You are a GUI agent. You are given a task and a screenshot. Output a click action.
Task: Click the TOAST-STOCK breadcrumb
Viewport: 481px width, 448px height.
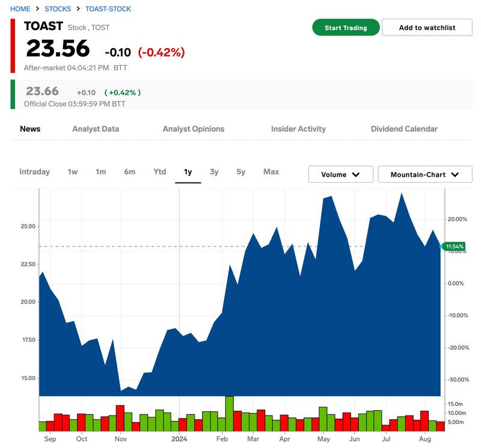tap(108, 9)
